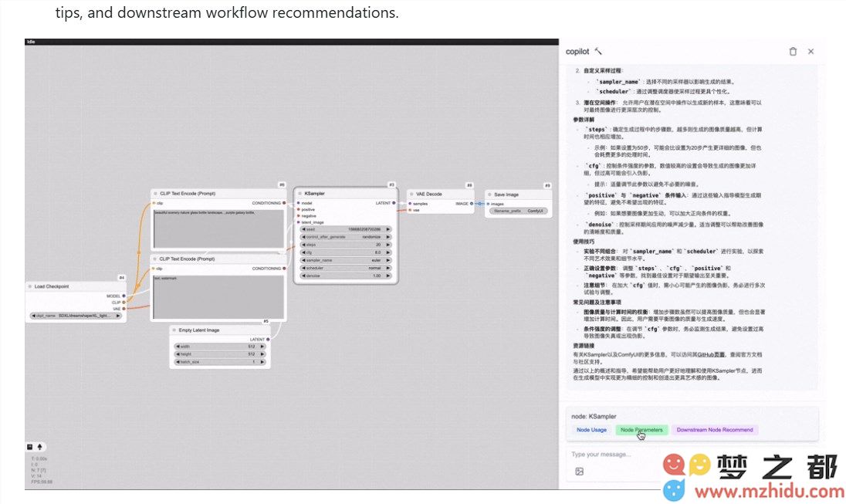
Task: Open the GitHub page link in copilot
Action: 711,355
